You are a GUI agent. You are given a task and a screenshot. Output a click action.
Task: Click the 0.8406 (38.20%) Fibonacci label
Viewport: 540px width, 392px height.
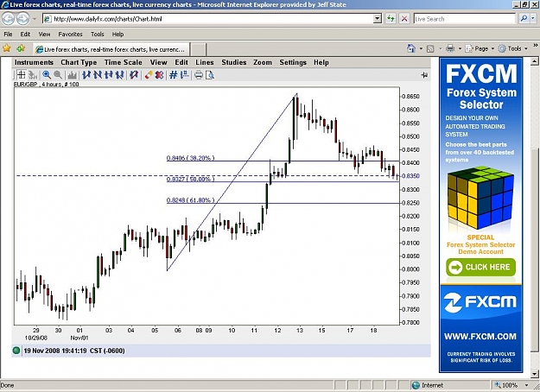click(x=190, y=158)
